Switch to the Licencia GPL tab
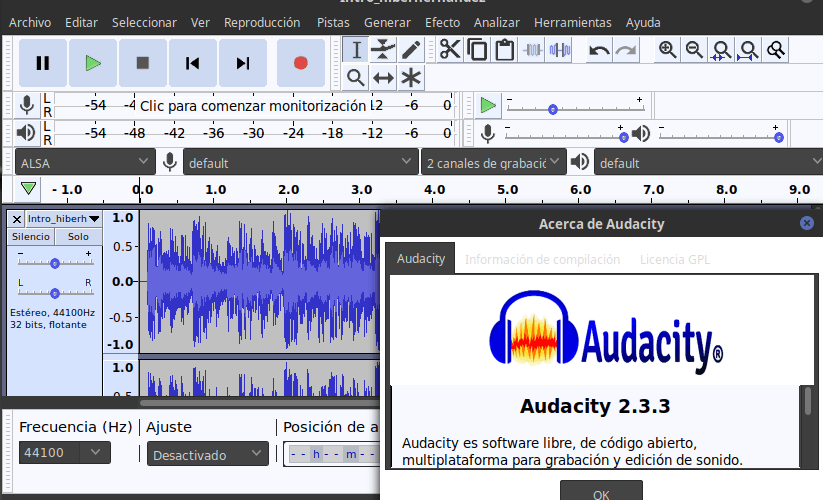 (675, 259)
